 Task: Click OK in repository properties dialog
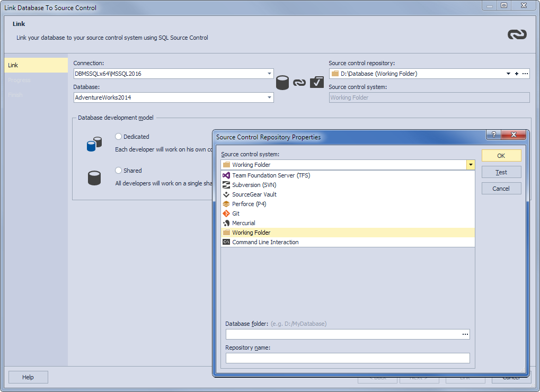501,156
